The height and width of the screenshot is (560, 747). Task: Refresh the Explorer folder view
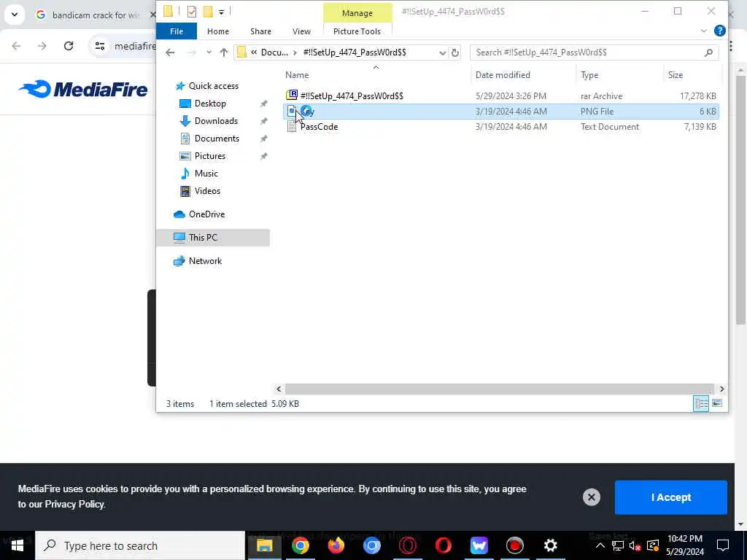455,52
